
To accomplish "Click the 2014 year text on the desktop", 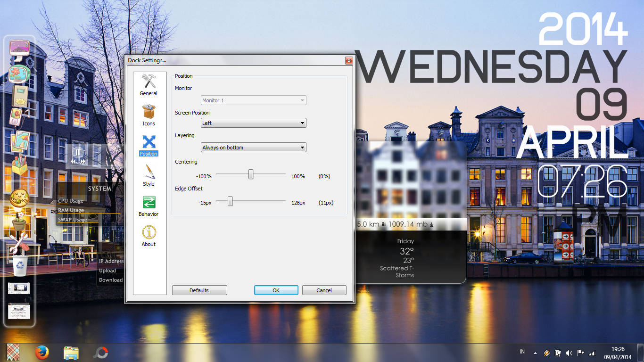I will [x=583, y=29].
